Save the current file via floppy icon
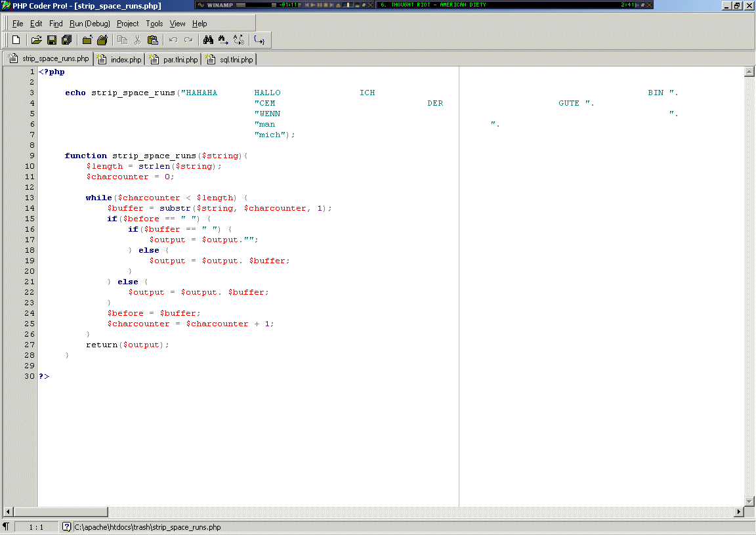Image resolution: width=756 pixels, height=535 pixels. (52, 40)
